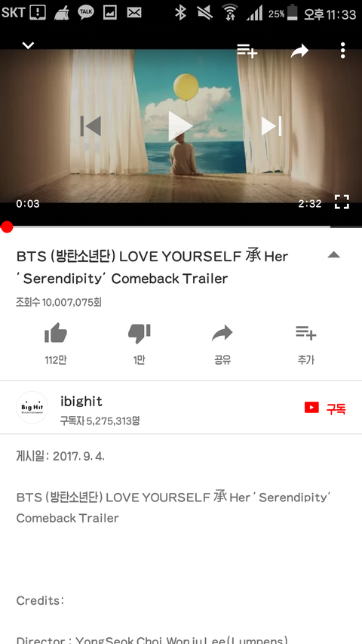Image resolution: width=362 pixels, height=644 pixels.
Task: Subscribe with the red 구독 button
Action: (325, 408)
